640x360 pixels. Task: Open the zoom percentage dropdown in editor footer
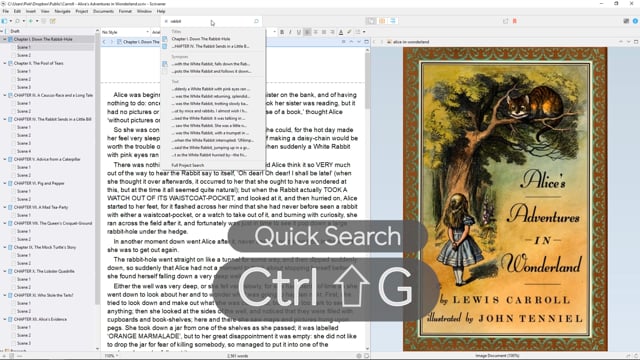click(111, 356)
